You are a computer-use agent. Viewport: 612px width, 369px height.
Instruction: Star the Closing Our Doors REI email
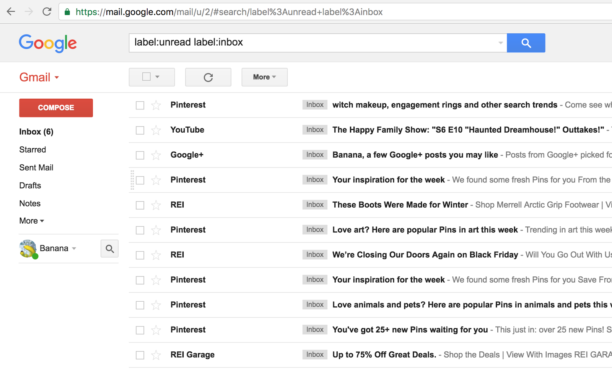pyautogui.click(x=156, y=255)
